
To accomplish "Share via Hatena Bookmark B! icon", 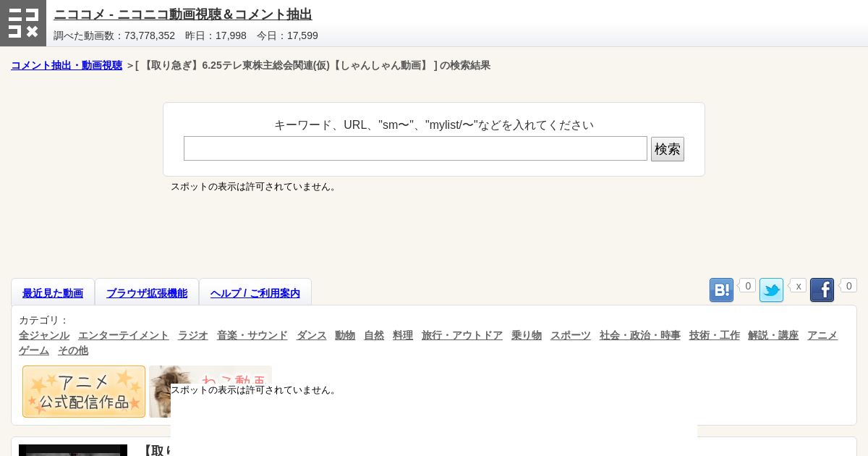I will tap(721, 290).
